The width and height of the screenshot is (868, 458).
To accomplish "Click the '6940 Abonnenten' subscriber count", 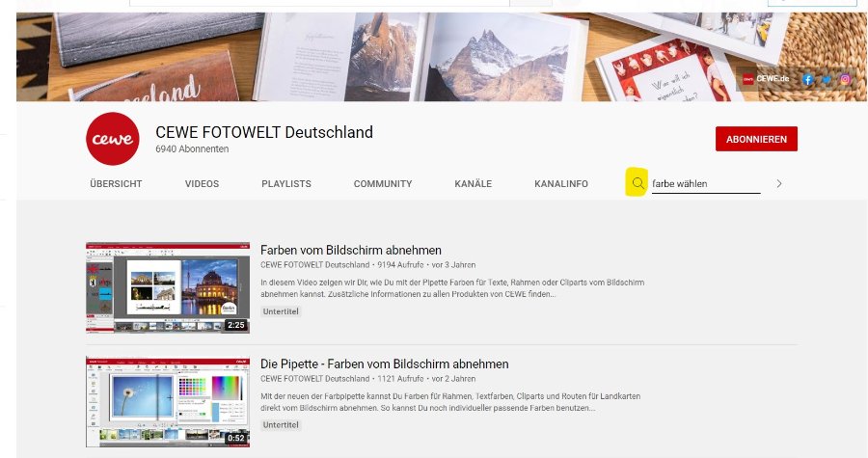I will pyautogui.click(x=192, y=148).
